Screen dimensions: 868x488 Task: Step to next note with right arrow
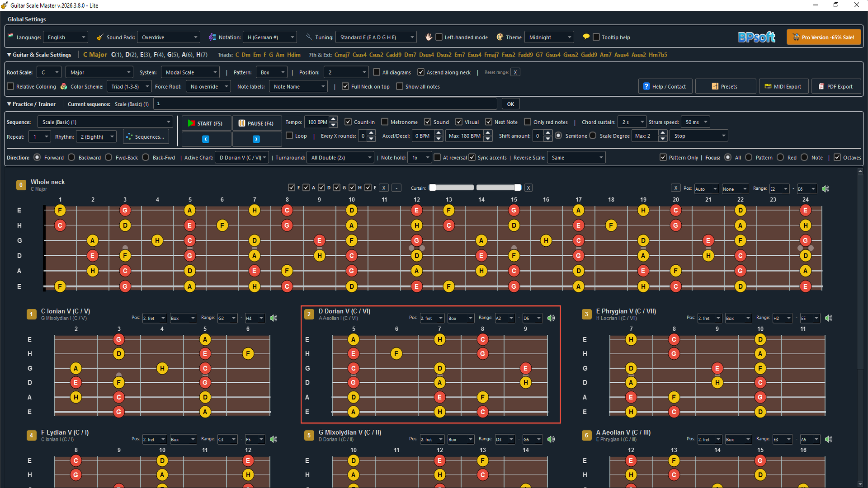(256, 139)
